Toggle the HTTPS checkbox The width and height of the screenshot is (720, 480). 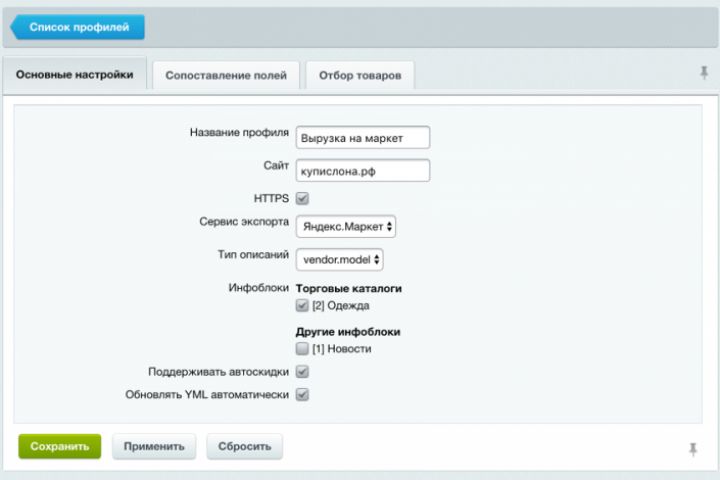click(x=302, y=198)
